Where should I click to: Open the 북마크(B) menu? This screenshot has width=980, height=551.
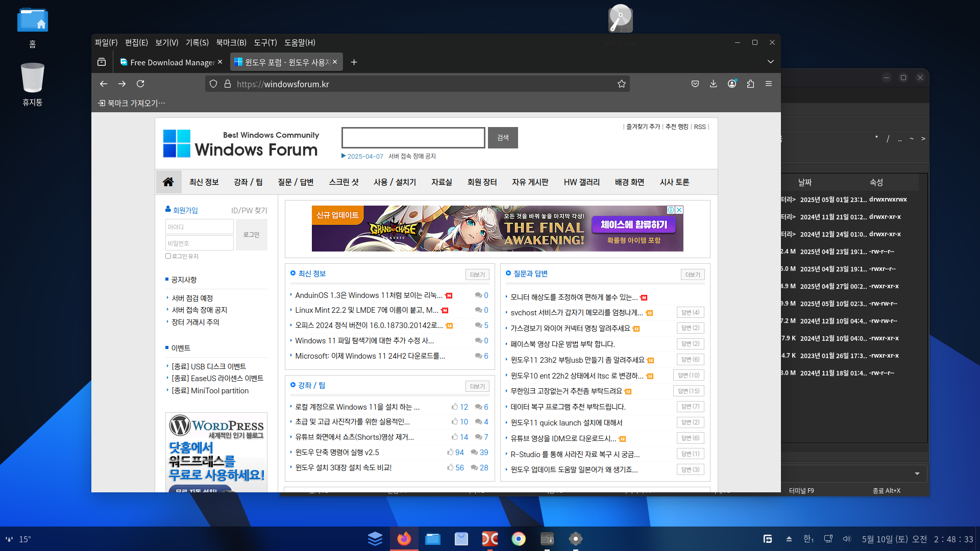231,42
